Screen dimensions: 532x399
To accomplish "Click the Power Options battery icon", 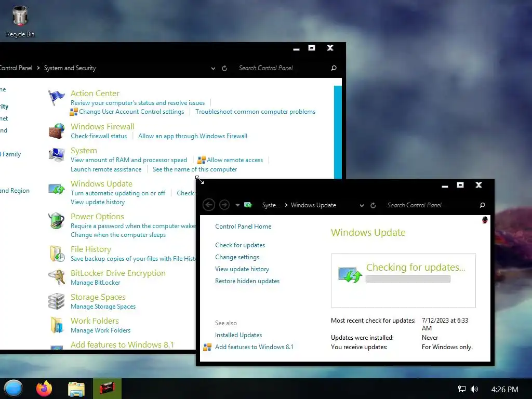I will (56, 221).
